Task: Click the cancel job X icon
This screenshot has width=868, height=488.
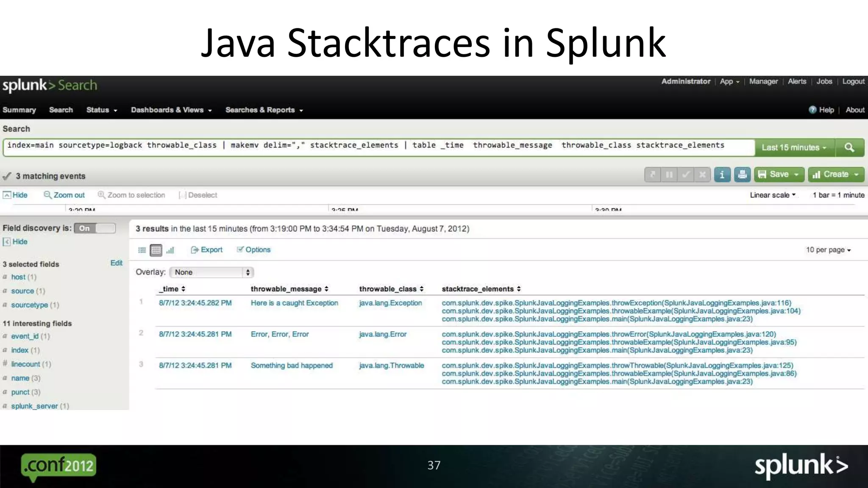Action: tap(702, 175)
